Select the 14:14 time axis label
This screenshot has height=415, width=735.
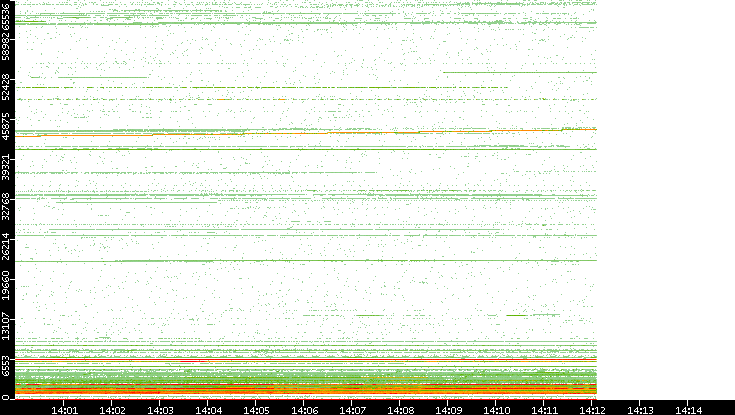point(688,408)
